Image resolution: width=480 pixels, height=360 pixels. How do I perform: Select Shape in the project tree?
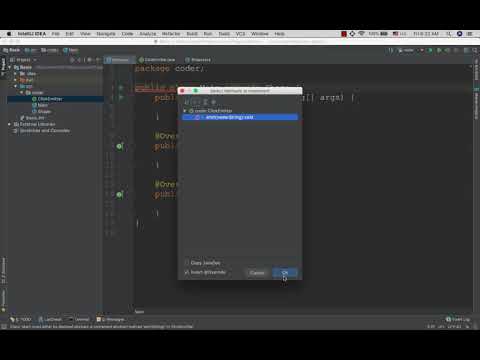44,112
